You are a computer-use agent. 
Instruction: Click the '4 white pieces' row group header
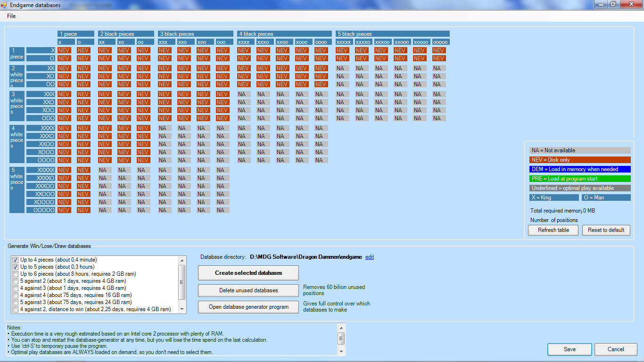[x=17, y=143]
